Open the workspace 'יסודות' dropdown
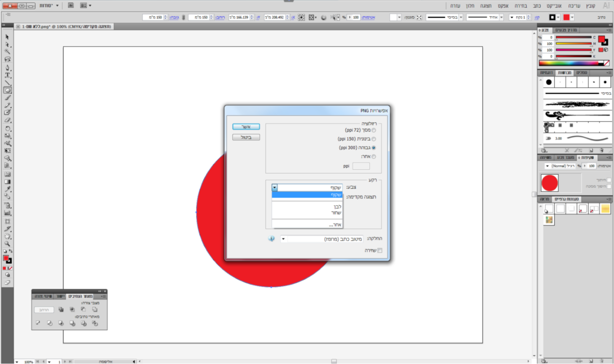Viewport: 614px width, 364px height. pos(49,6)
